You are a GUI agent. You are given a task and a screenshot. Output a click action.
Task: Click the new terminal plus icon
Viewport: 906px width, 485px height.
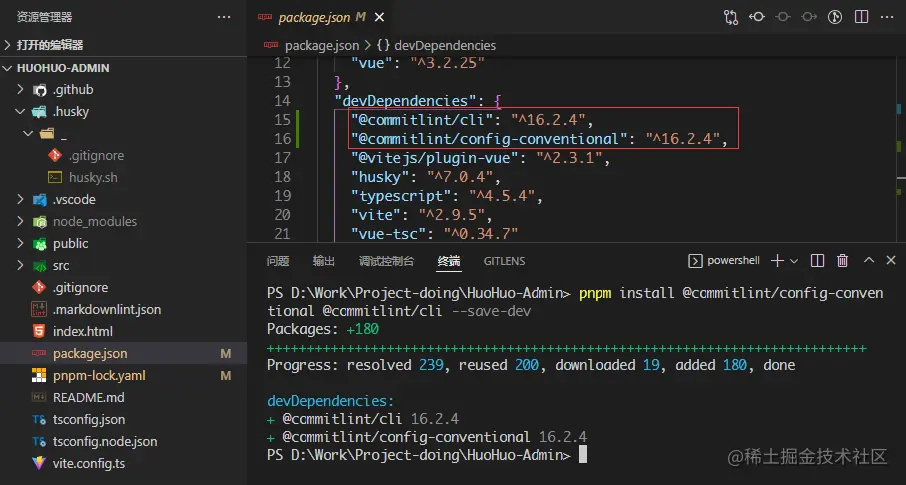[x=777, y=261]
